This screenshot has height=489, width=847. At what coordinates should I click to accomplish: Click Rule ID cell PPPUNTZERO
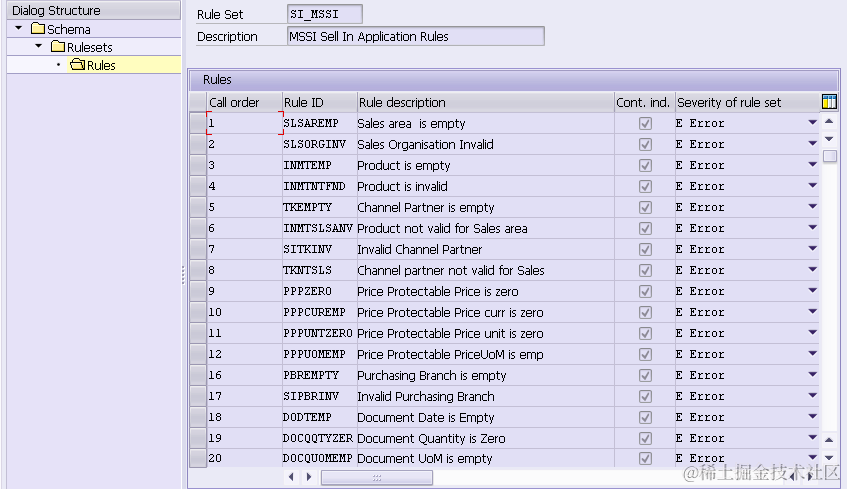tap(319, 333)
